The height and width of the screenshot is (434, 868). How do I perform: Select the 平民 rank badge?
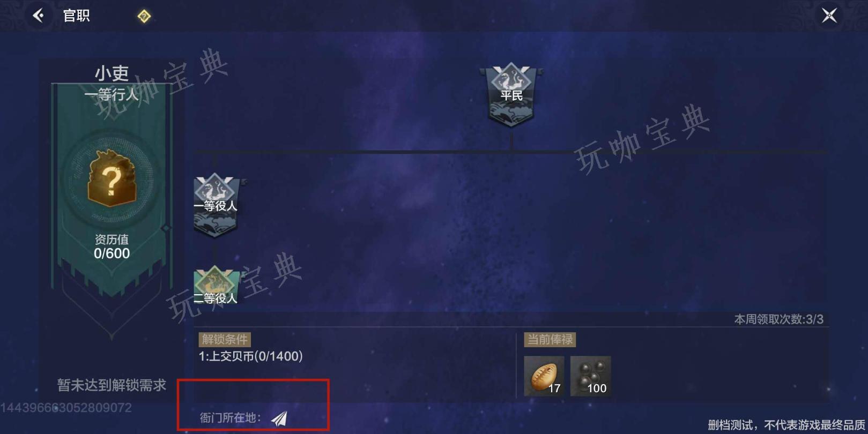(x=511, y=95)
